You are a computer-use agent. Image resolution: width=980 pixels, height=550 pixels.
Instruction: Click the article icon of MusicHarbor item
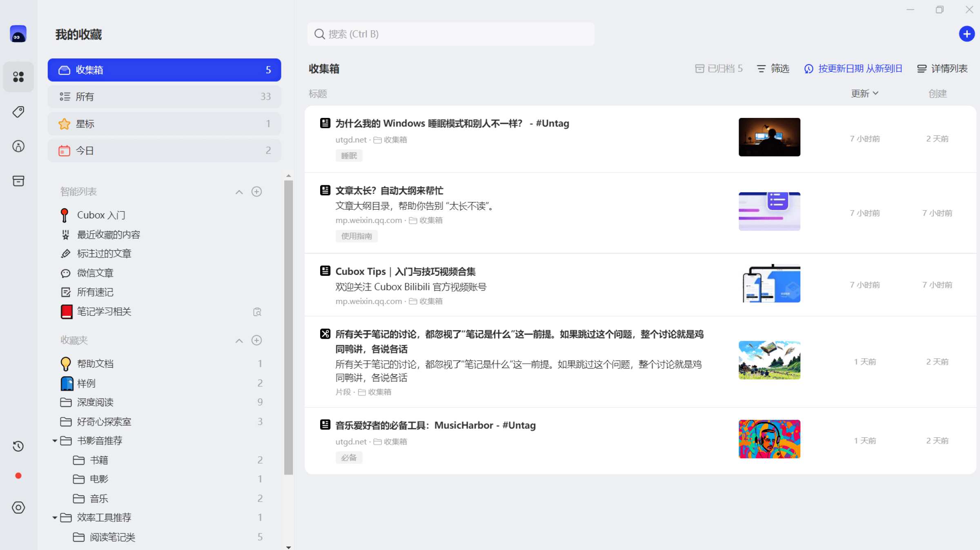coord(325,425)
